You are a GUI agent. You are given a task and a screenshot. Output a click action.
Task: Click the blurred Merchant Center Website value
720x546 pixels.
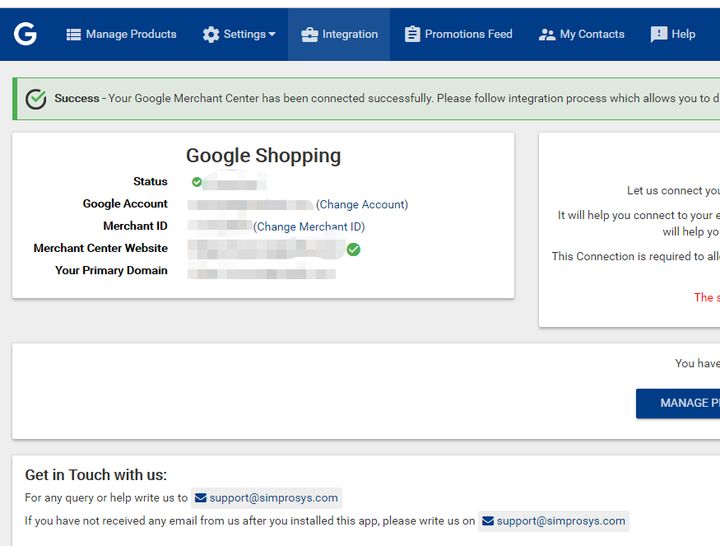[266, 249]
